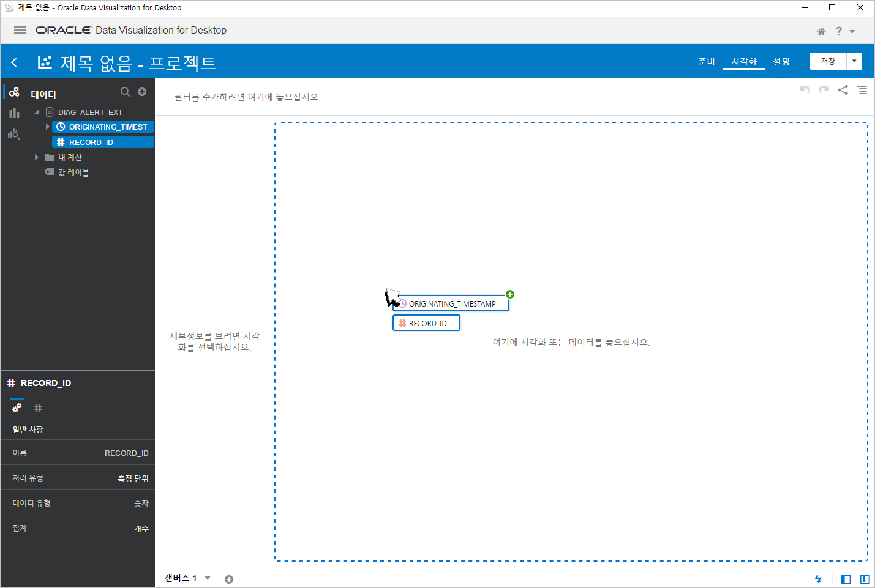Redo the last action

tap(824, 90)
